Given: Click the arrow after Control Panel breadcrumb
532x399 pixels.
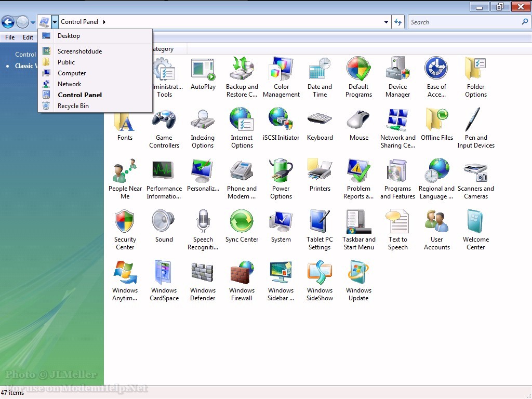Looking at the screenshot, I should 104,22.
